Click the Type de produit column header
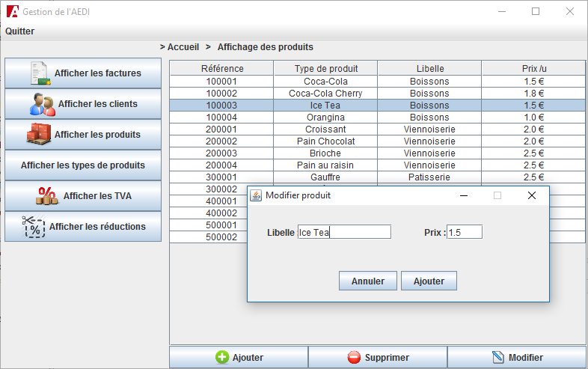The image size is (588, 369). tap(325, 69)
